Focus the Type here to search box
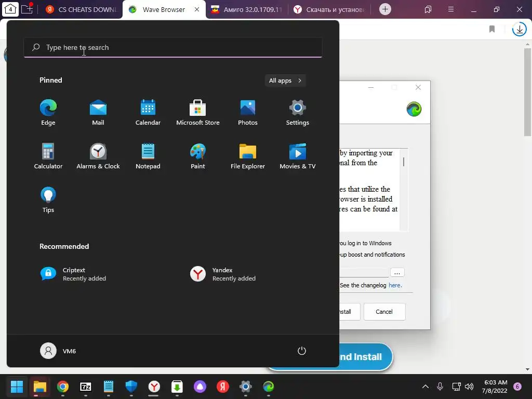Image resolution: width=532 pixels, height=399 pixels. (173, 47)
